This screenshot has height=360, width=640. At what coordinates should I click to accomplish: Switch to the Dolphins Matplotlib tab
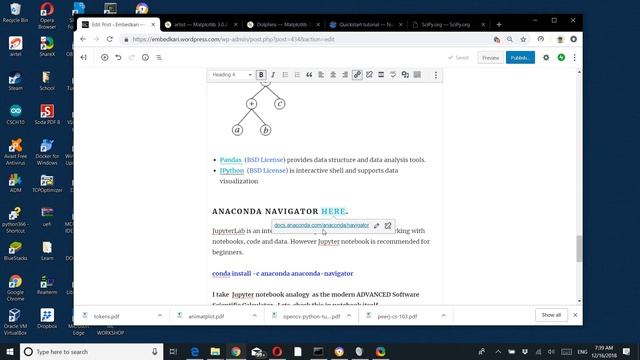[282, 24]
